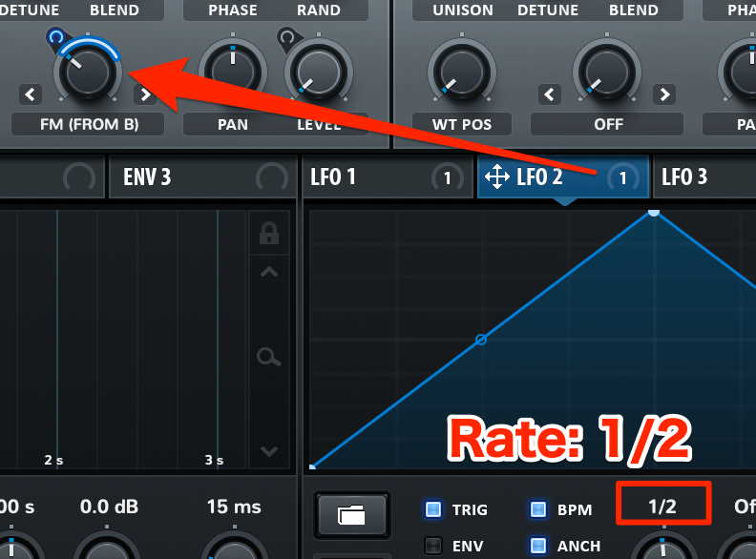The height and width of the screenshot is (559, 756).
Task: Click the 3 s time marker
Action: pyautogui.click(x=214, y=460)
